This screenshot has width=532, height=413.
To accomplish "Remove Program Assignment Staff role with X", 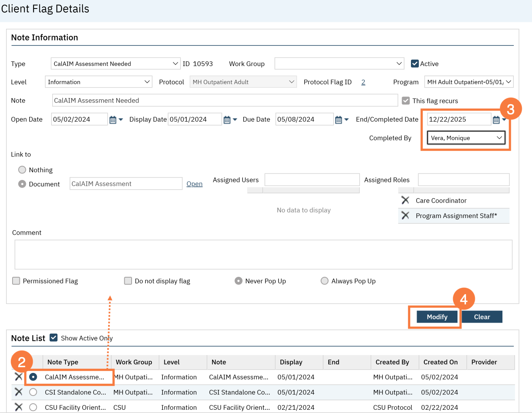I will [x=405, y=216].
